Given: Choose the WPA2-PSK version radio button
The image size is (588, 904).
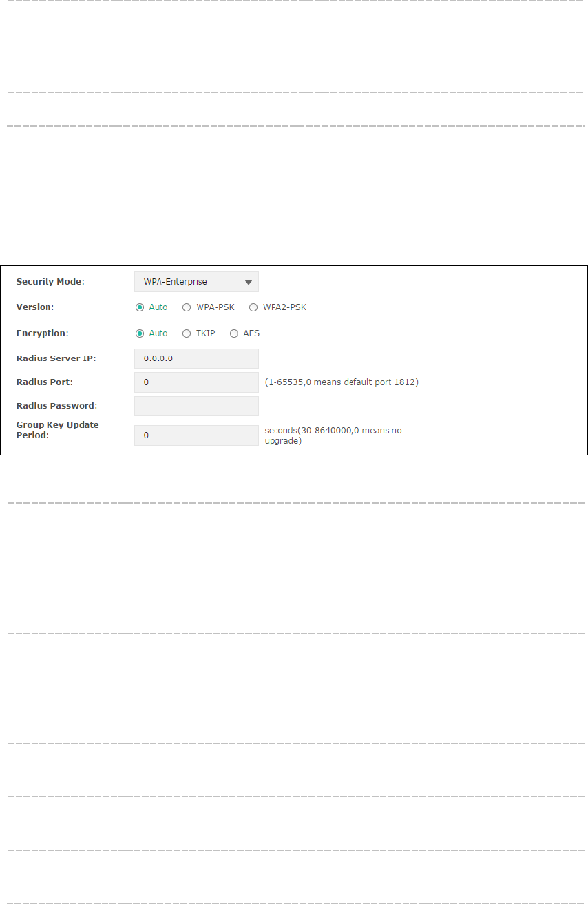Looking at the screenshot, I should pos(253,307).
